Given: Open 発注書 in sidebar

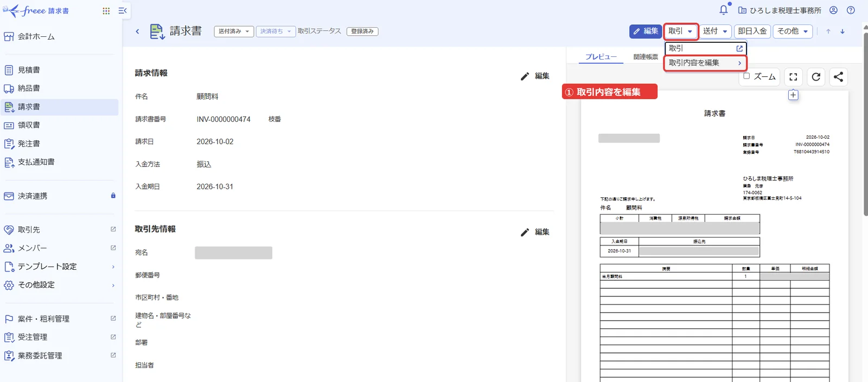Looking at the screenshot, I should [60, 144].
